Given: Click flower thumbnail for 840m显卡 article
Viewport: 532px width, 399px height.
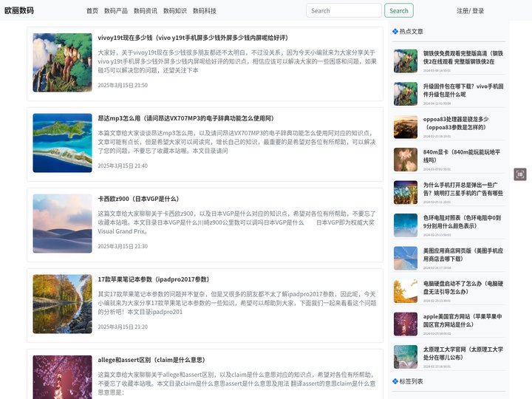Looking at the screenshot, I should [406, 160].
